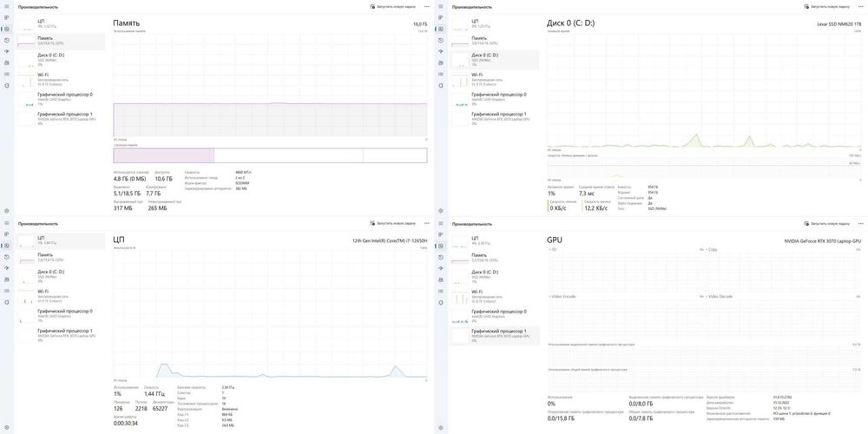Click the '0:00:30:34' uptime value

coord(126,423)
